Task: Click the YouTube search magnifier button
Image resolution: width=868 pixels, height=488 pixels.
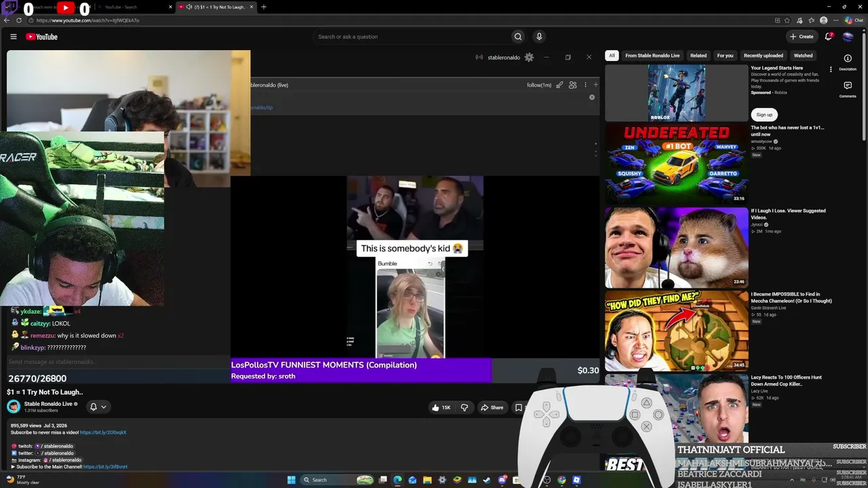Action: coord(518,37)
